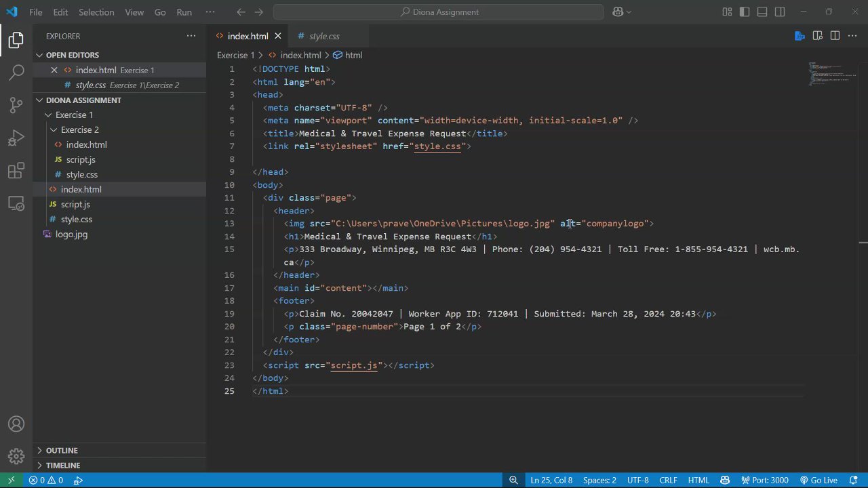Open the Extensions view
The image size is (868, 488).
click(x=16, y=171)
